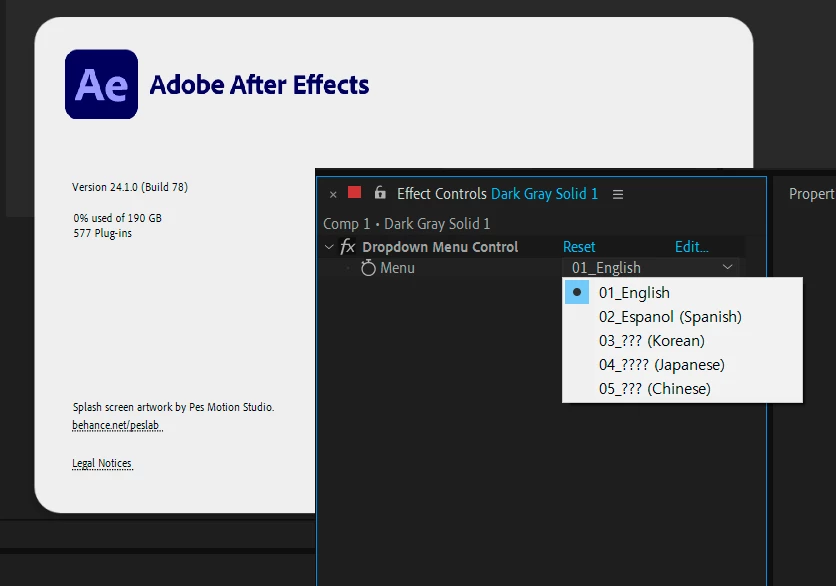Click the Comp 1 • Dark Gray Solid 1 text
Image resolution: width=836 pixels, height=586 pixels.
(406, 224)
